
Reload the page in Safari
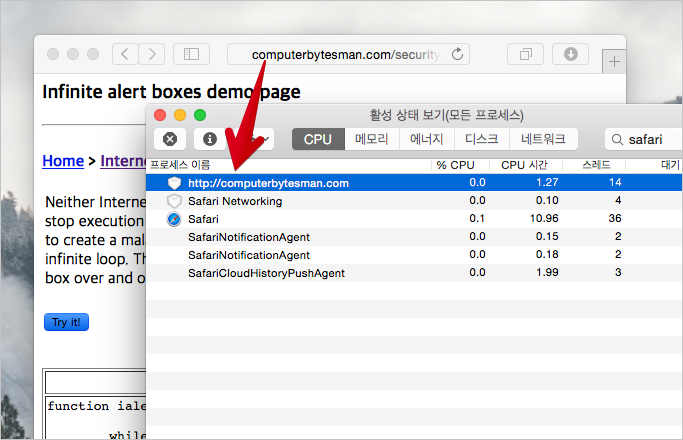pos(457,54)
